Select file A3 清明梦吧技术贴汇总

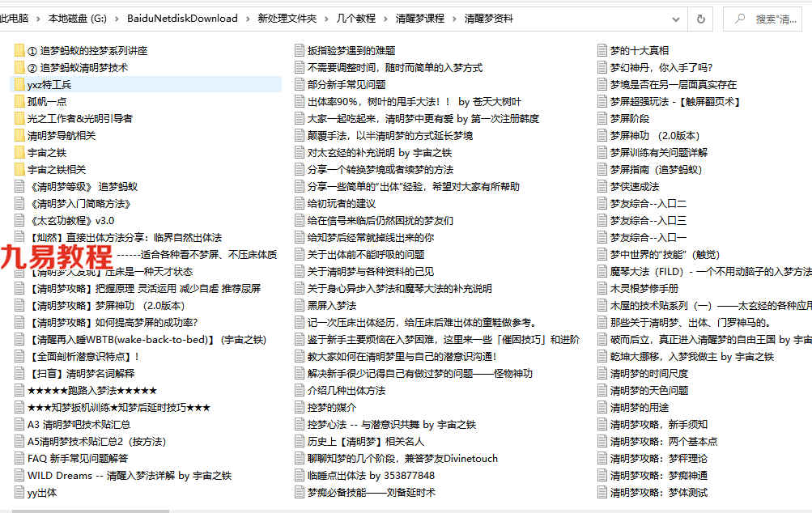pos(79,425)
